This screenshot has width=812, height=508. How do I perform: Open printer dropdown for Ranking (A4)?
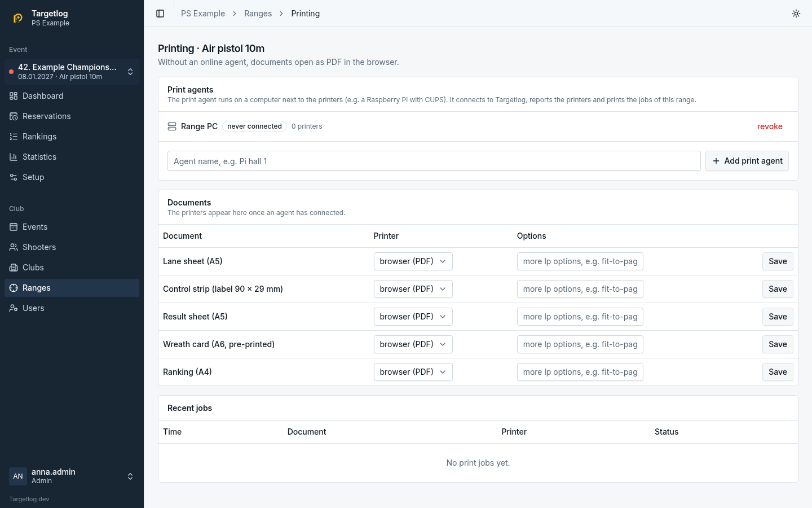tap(413, 372)
